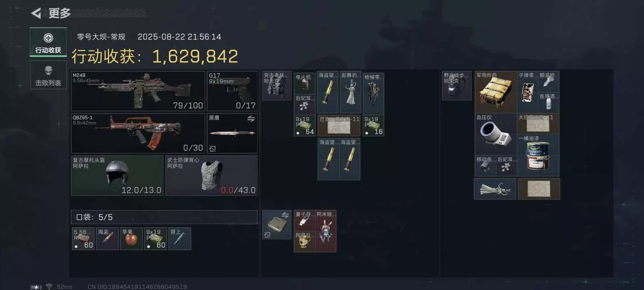Click the 口袋 5/5 pocket header
644x290 pixels.
click(164, 217)
